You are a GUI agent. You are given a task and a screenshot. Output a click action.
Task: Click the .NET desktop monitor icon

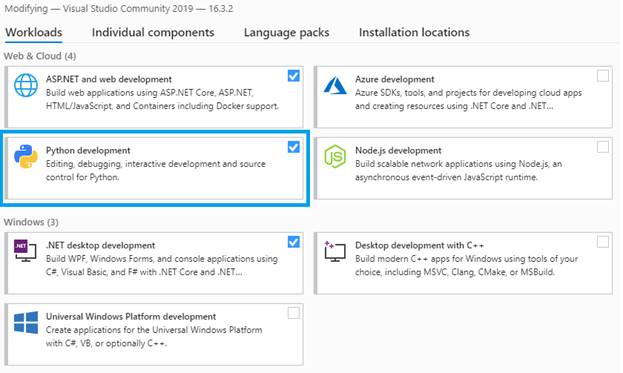click(x=25, y=251)
